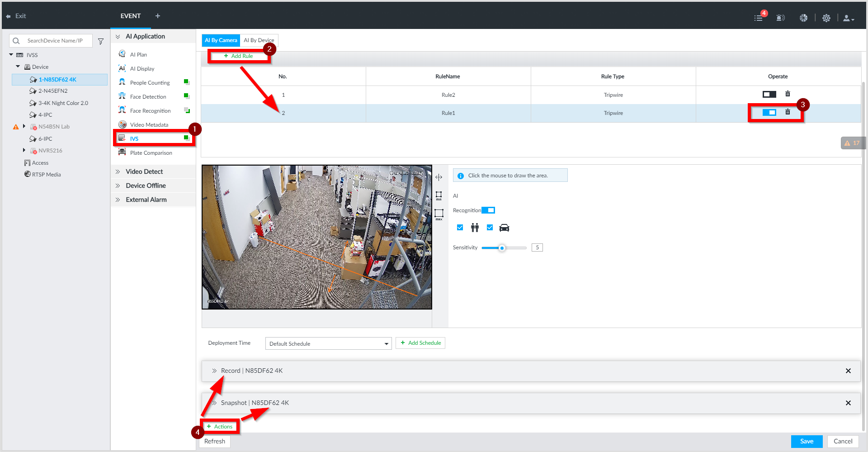
Task: Collapse the Device tree node
Action: tap(18, 67)
